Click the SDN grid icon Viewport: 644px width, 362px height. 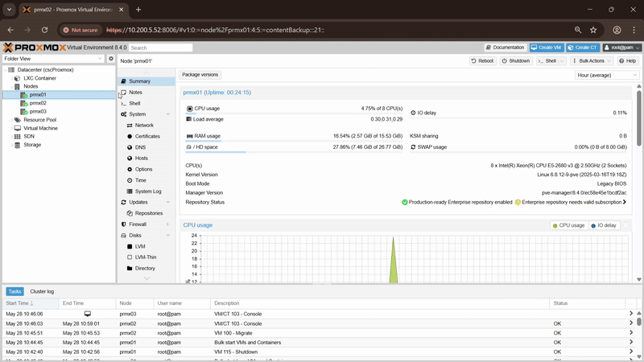pyautogui.click(x=17, y=136)
